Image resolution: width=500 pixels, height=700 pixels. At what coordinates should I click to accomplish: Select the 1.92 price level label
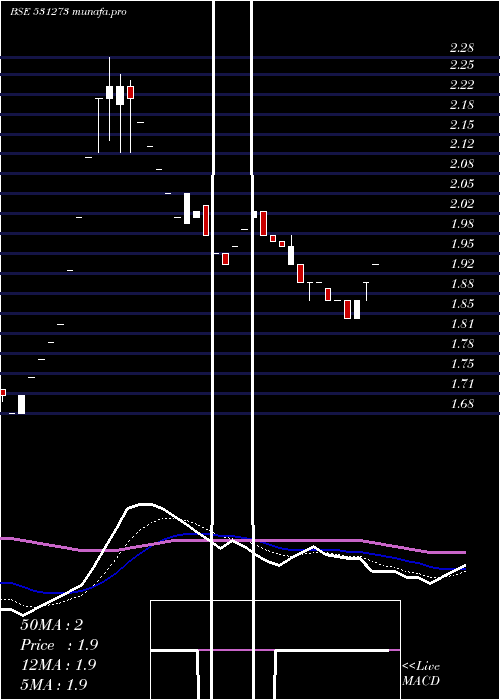tap(462, 264)
